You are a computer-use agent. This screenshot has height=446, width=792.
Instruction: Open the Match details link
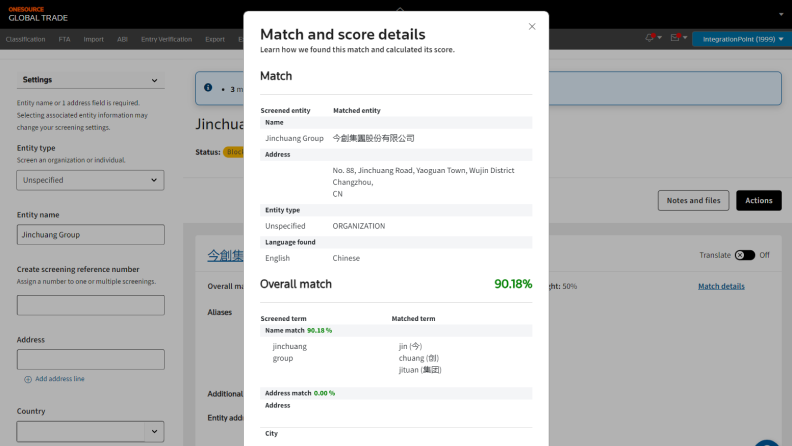(x=720, y=286)
